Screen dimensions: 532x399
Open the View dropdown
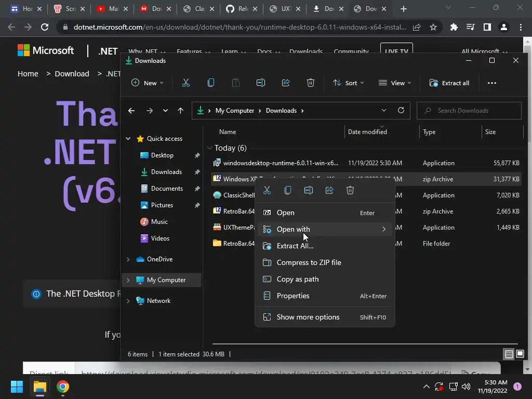(x=395, y=83)
